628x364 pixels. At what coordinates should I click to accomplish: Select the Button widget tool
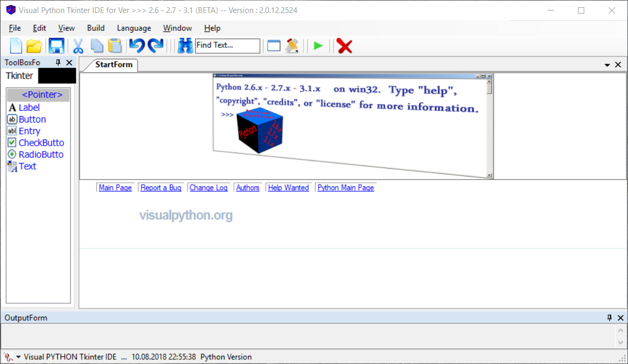(32, 119)
